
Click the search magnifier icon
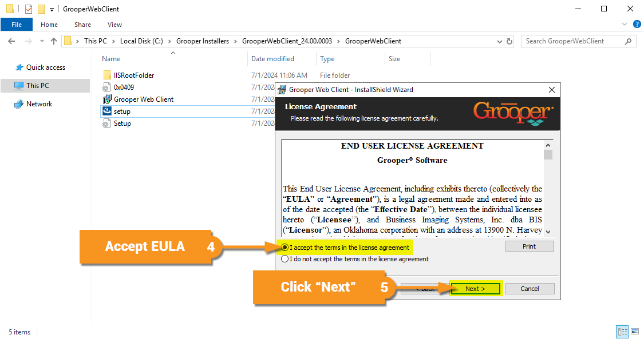click(628, 41)
